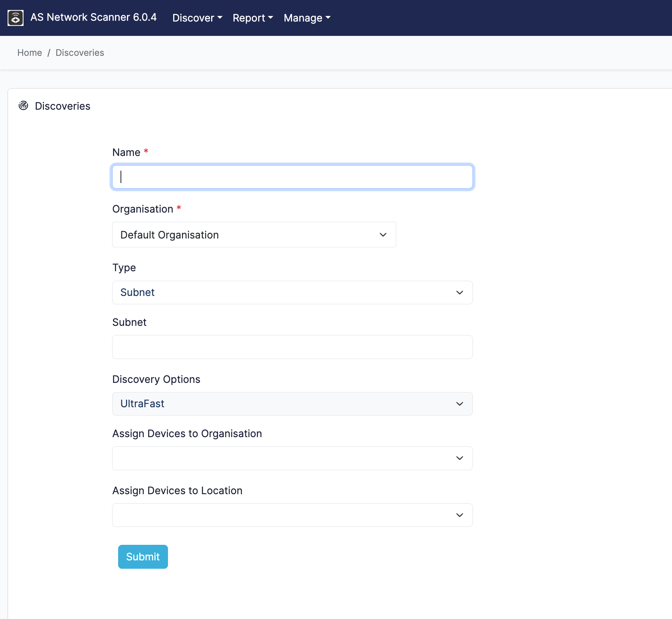Expand the Organisation dropdown
Viewport: 672px width, 619px height.
point(254,235)
